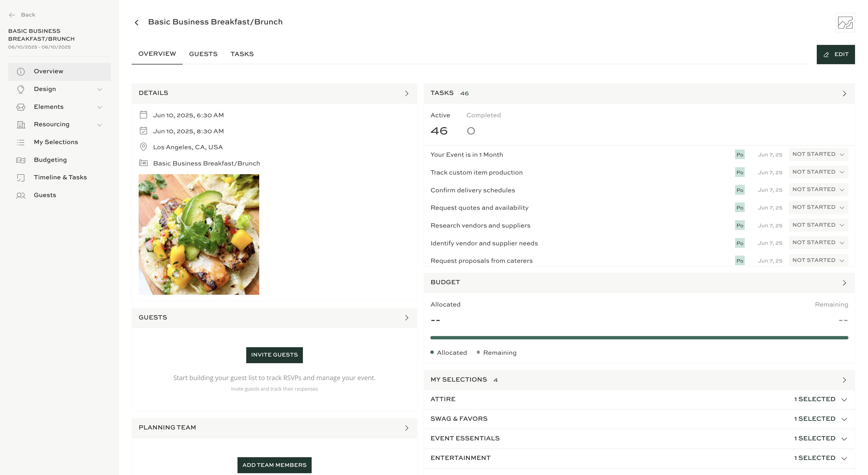
Task: Open Tasks panel via its arrow
Action: (x=844, y=94)
